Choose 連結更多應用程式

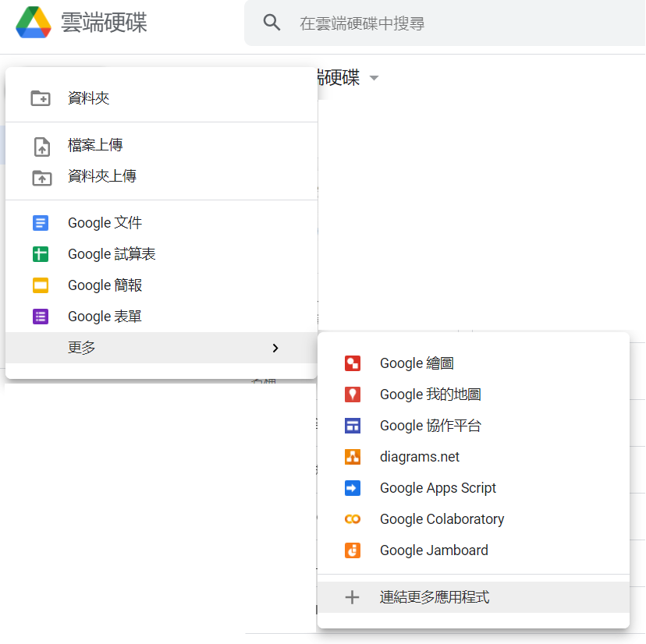coord(474,597)
